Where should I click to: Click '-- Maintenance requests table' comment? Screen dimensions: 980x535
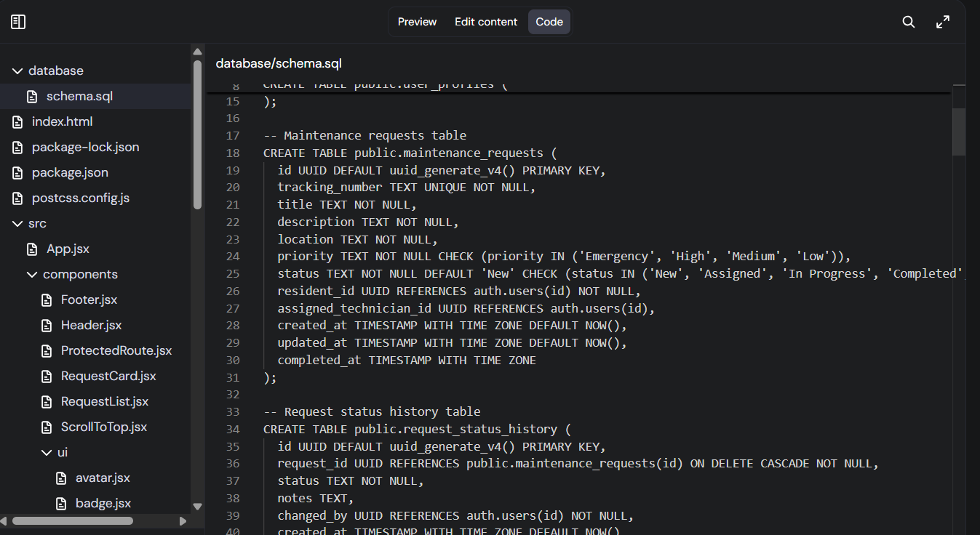click(364, 135)
